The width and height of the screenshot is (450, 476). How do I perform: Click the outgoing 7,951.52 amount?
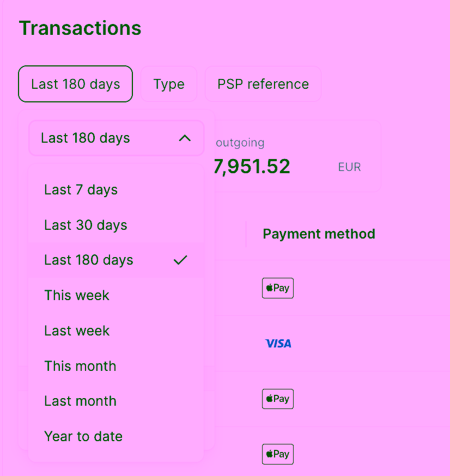click(252, 166)
